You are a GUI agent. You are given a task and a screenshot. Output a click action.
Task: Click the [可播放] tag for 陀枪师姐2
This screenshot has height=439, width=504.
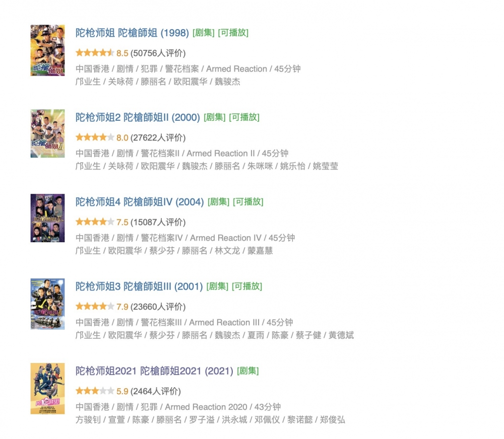(244, 117)
